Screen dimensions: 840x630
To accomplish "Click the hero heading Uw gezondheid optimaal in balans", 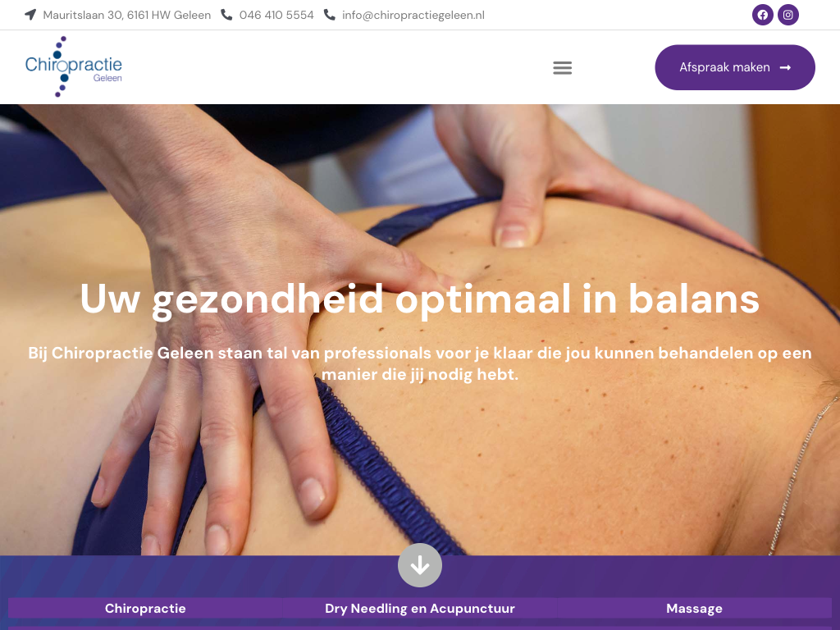I will (420, 299).
